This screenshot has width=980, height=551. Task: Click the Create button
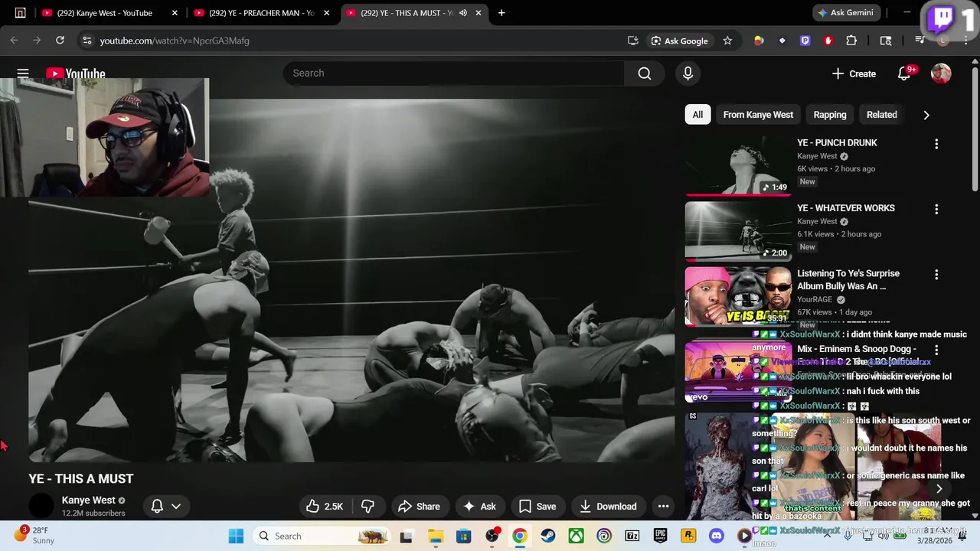[854, 73]
